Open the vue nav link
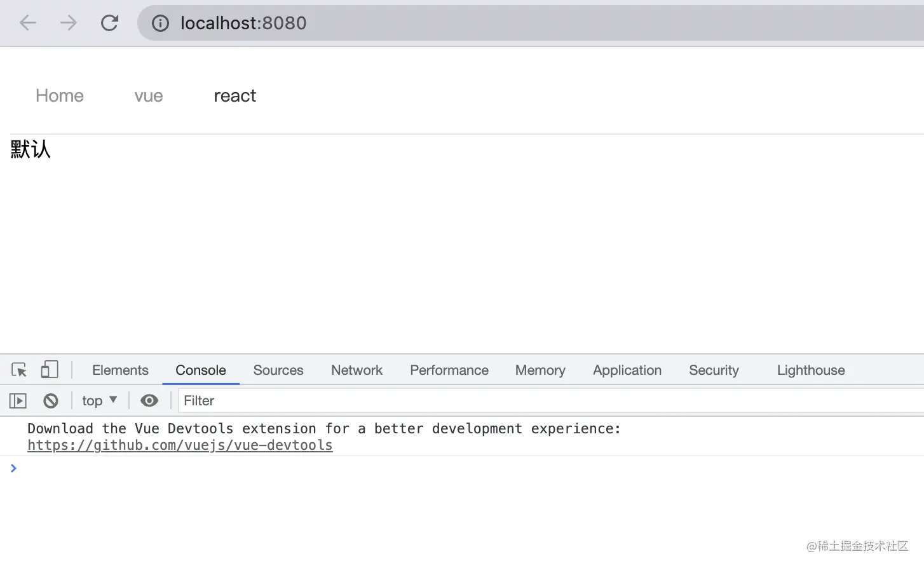 (x=149, y=96)
